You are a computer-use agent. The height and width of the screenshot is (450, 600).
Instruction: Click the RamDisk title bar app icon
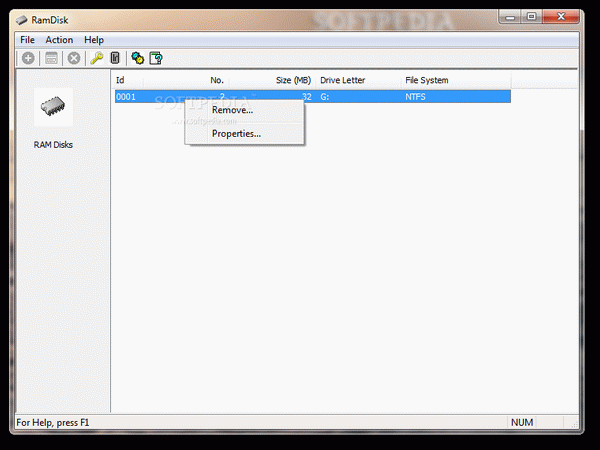pos(21,20)
